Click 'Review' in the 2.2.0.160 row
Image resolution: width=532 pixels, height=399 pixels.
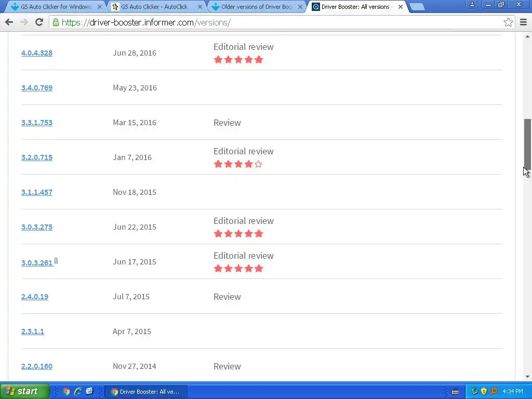click(x=227, y=366)
